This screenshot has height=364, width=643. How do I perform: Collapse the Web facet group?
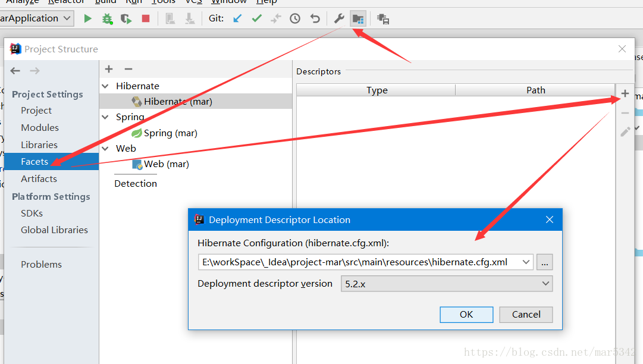105,148
